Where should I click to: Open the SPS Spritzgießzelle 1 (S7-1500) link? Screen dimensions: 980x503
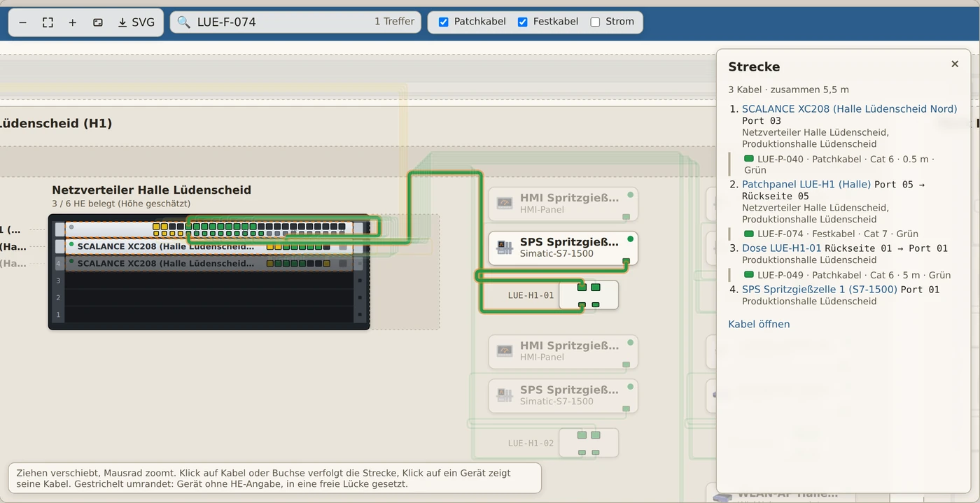820,290
